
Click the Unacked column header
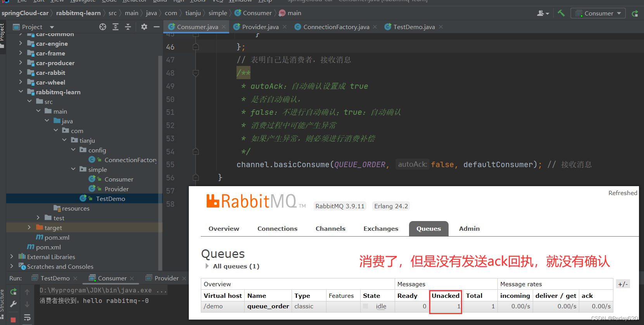coord(445,296)
